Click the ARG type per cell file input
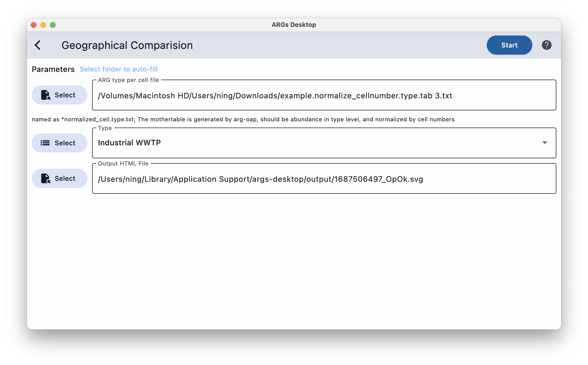 point(324,95)
